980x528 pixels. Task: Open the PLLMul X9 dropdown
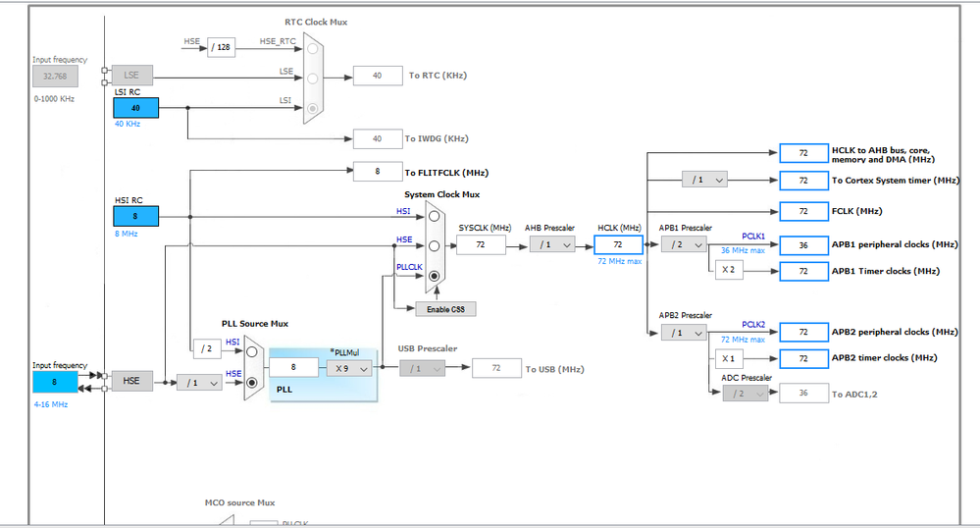[349, 367]
